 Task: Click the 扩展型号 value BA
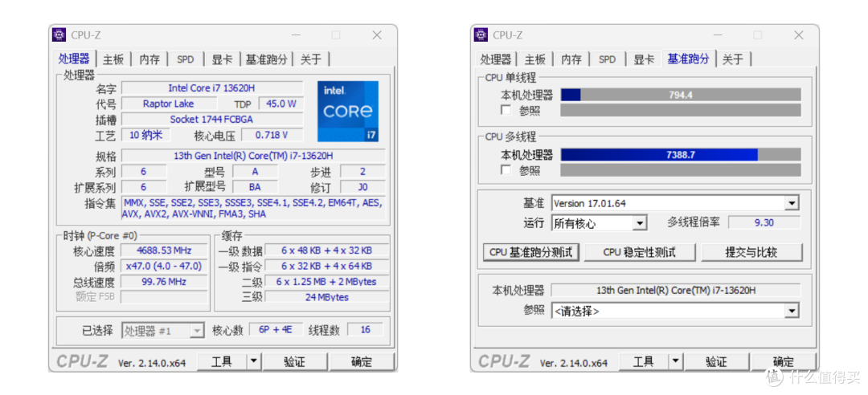(x=255, y=187)
